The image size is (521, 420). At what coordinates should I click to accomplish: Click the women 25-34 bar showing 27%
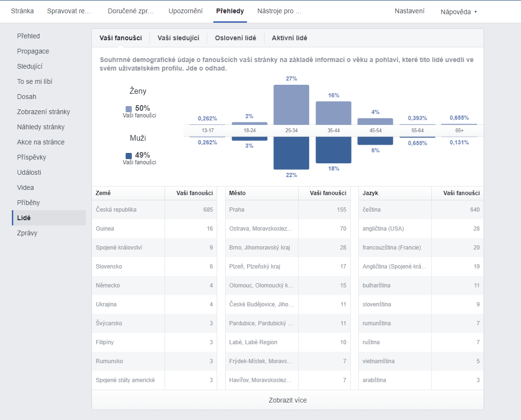point(292,105)
